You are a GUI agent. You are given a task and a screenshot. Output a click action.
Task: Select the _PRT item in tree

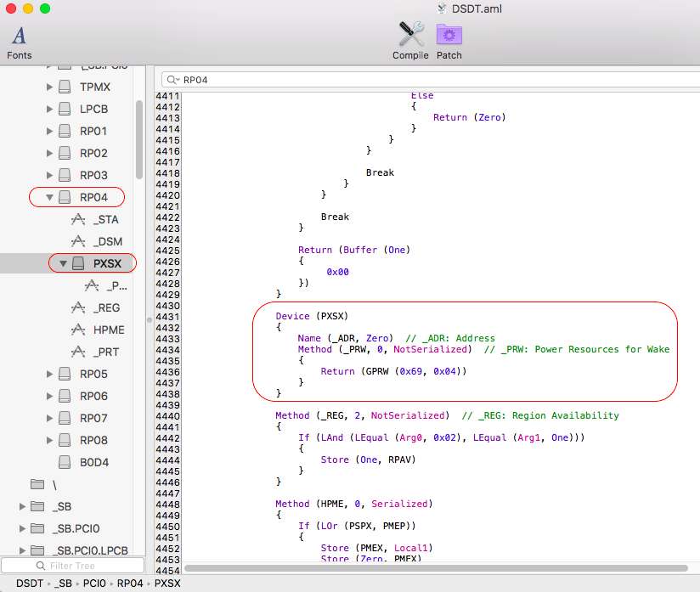107,352
